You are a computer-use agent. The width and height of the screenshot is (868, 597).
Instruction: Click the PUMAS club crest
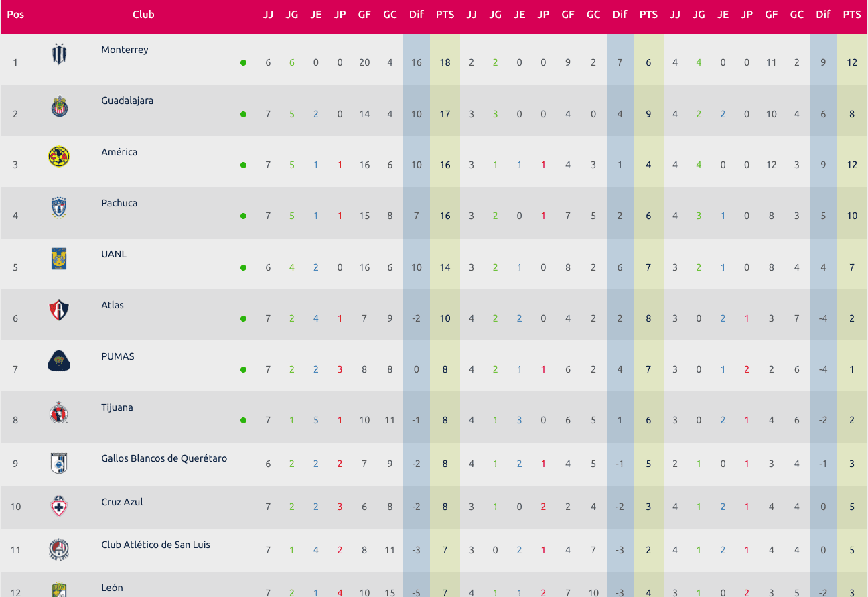pyautogui.click(x=59, y=361)
